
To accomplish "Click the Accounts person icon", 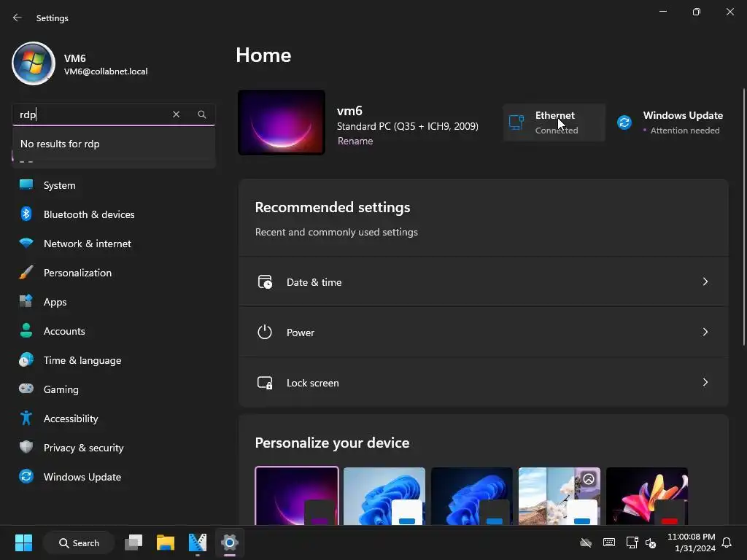I will coord(26,330).
